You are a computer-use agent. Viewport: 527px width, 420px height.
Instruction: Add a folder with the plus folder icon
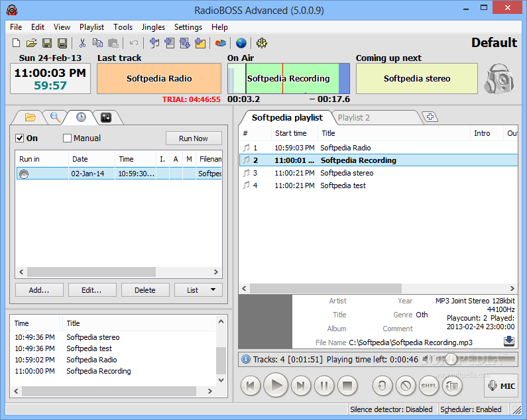click(200, 43)
